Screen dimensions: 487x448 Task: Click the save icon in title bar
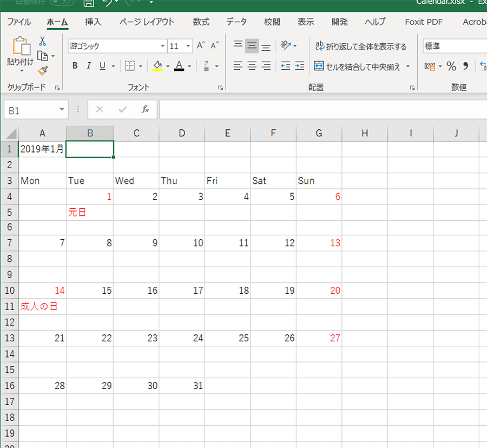click(x=89, y=3)
